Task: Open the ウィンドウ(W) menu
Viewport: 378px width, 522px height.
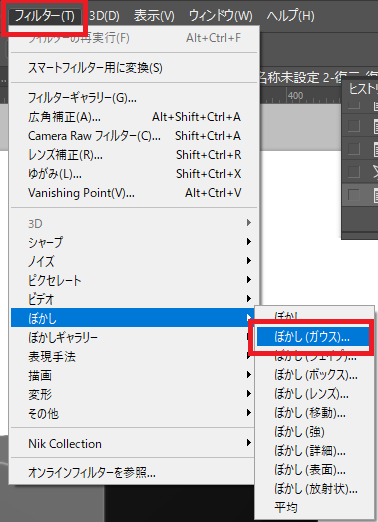Action: (220, 16)
